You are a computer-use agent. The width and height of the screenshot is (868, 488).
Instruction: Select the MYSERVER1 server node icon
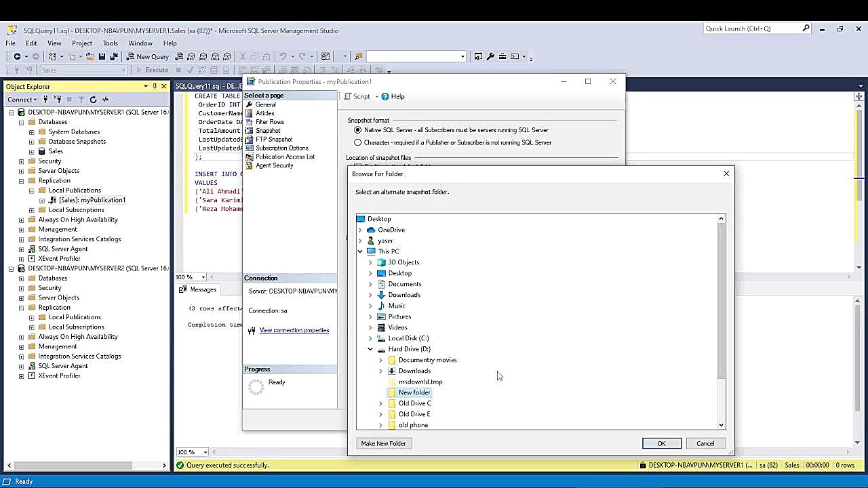coord(21,112)
